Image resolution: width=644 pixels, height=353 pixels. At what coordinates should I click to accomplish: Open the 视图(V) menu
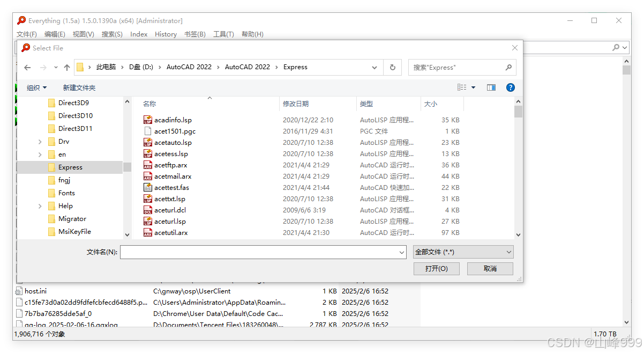click(x=84, y=34)
